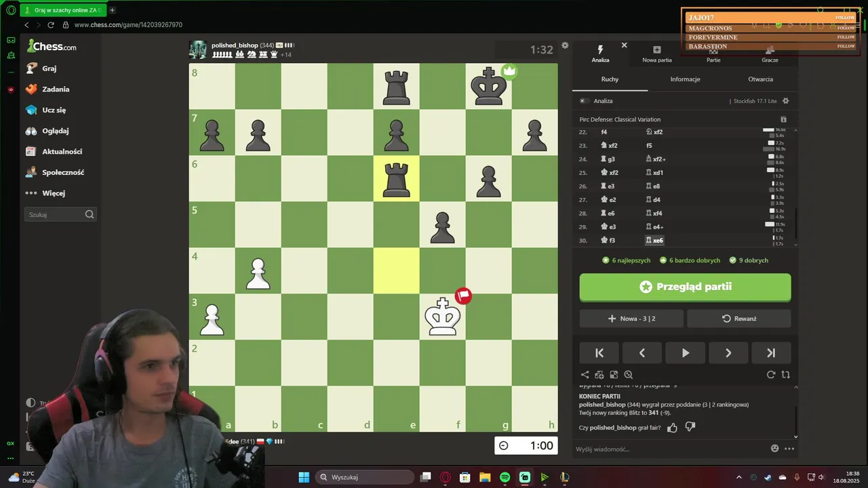Request a rematch with Rewanż
The width and height of the screenshot is (868, 488).
[x=738, y=319]
